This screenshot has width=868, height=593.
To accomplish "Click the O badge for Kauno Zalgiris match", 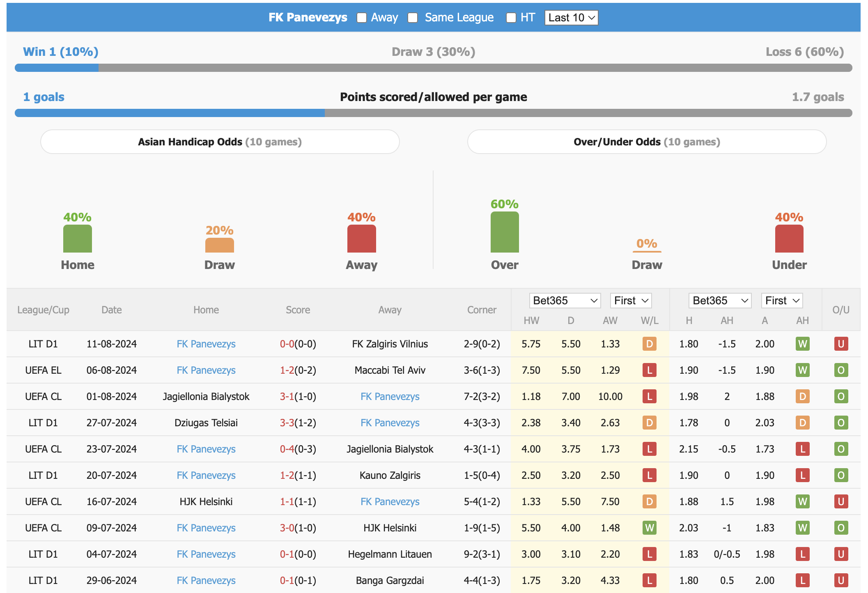I will coord(841,475).
